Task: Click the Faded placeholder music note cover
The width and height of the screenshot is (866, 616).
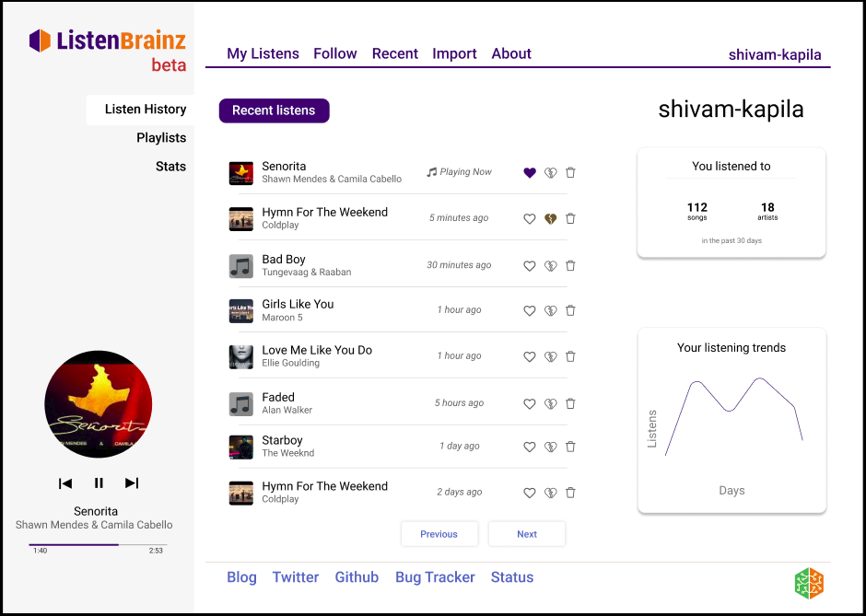Action: point(241,404)
